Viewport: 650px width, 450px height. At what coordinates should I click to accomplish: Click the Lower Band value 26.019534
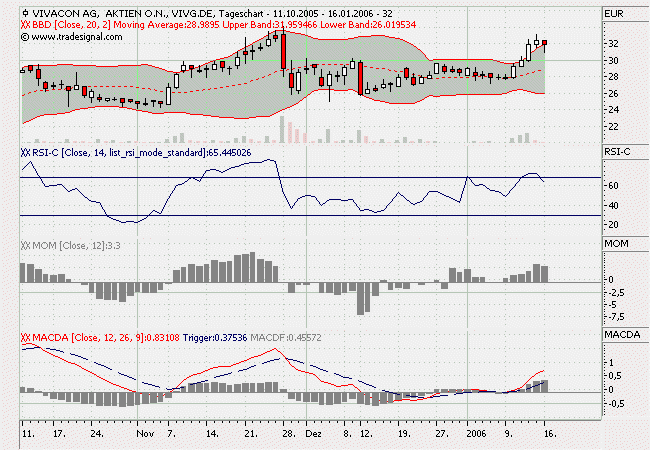(393, 25)
